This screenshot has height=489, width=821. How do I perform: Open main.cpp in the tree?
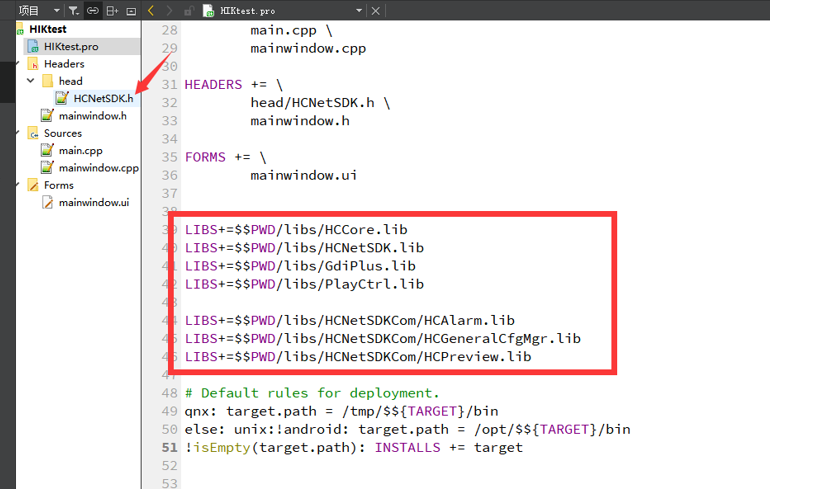tap(81, 150)
